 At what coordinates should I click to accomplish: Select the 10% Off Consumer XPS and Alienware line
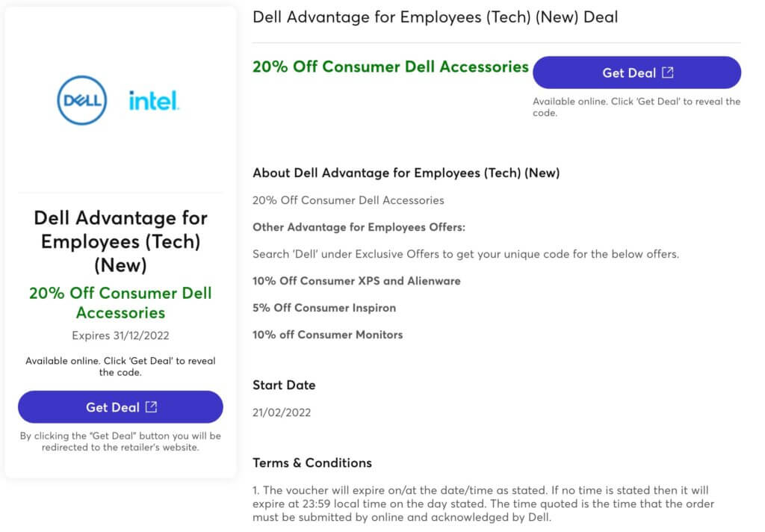pos(356,281)
